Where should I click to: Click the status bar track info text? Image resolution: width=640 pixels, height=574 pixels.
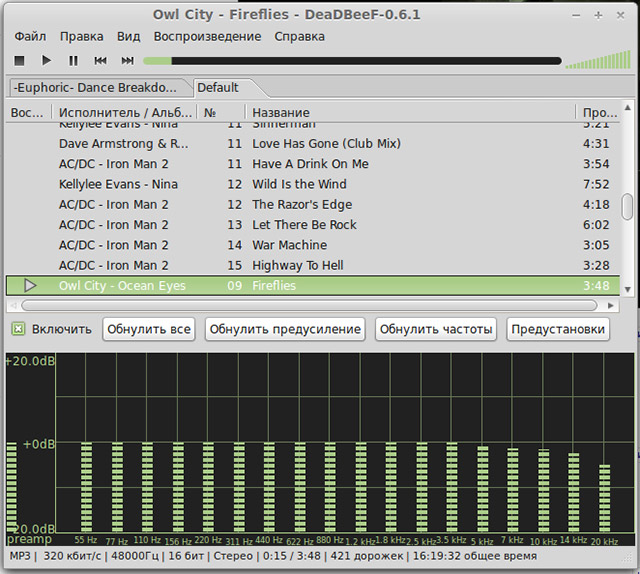click(273, 556)
